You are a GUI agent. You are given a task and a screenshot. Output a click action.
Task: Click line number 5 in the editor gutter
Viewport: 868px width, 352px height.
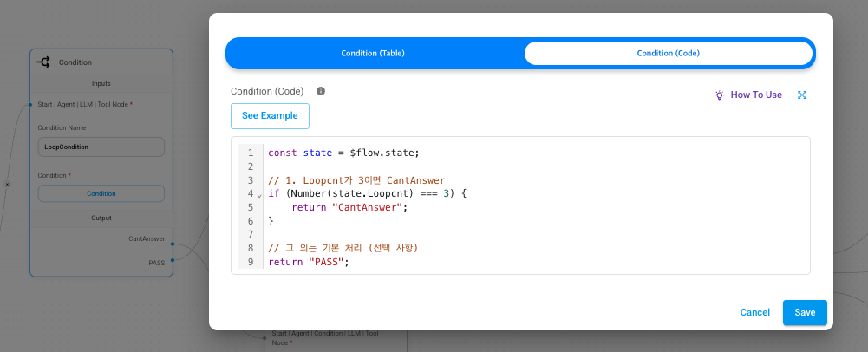[x=251, y=207]
